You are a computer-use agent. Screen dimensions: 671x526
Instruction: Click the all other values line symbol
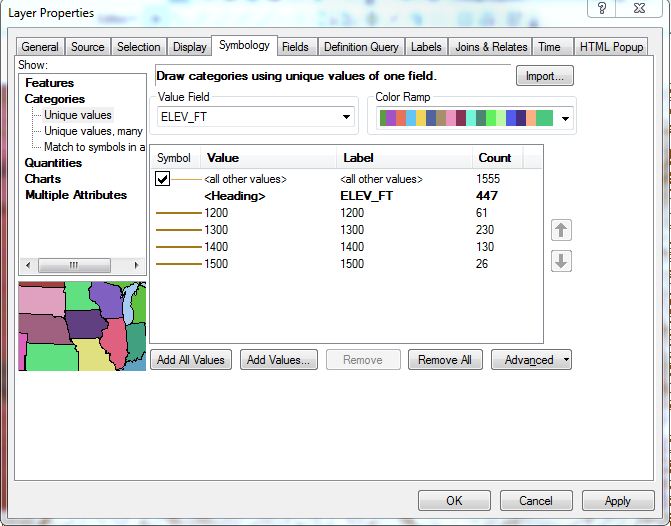[x=187, y=179]
